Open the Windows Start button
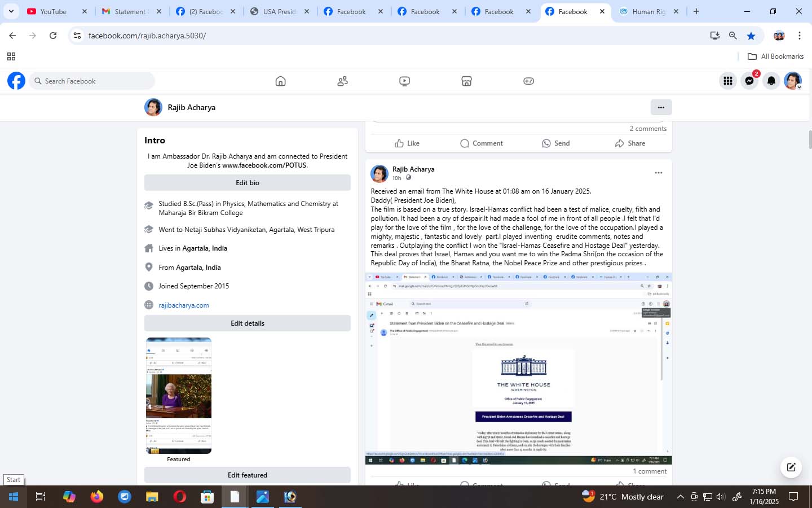 pos(14,497)
